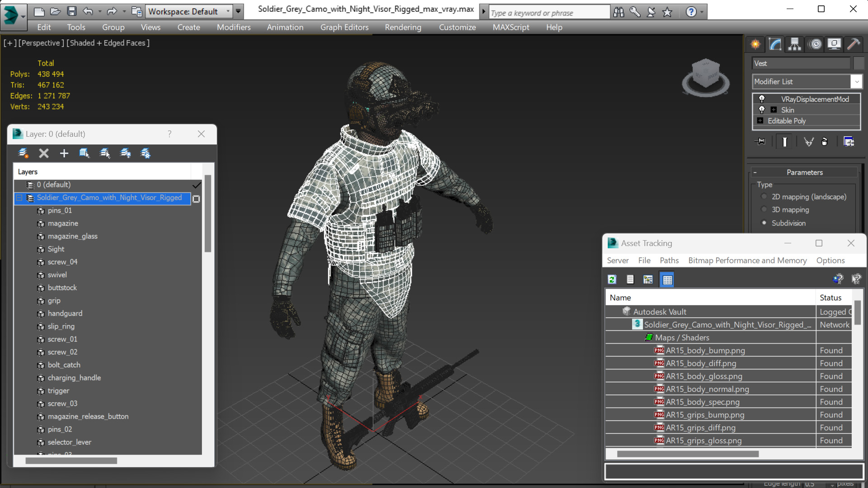Click the [Perspective] viewport label
Viewport: 868px width, 488px height.
(x=41, y=43)
